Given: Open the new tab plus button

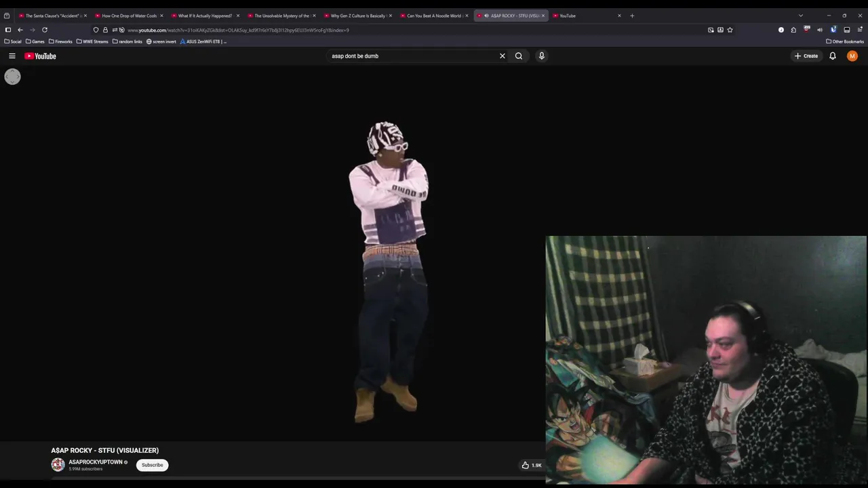Looking at the screenshot, I should pyautogui.click(x=632, y=16).
